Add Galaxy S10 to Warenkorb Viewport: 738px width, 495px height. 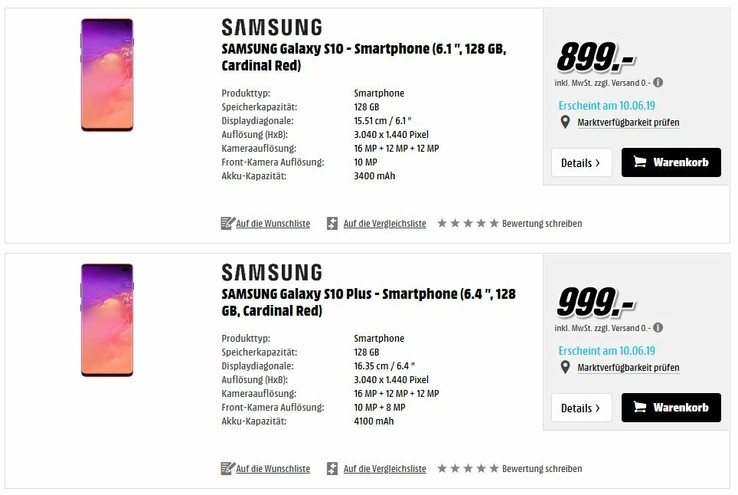671,162
